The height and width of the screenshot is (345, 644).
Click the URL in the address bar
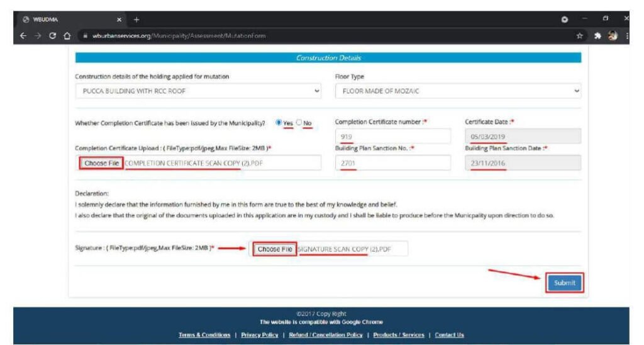(x=179, y=36)
